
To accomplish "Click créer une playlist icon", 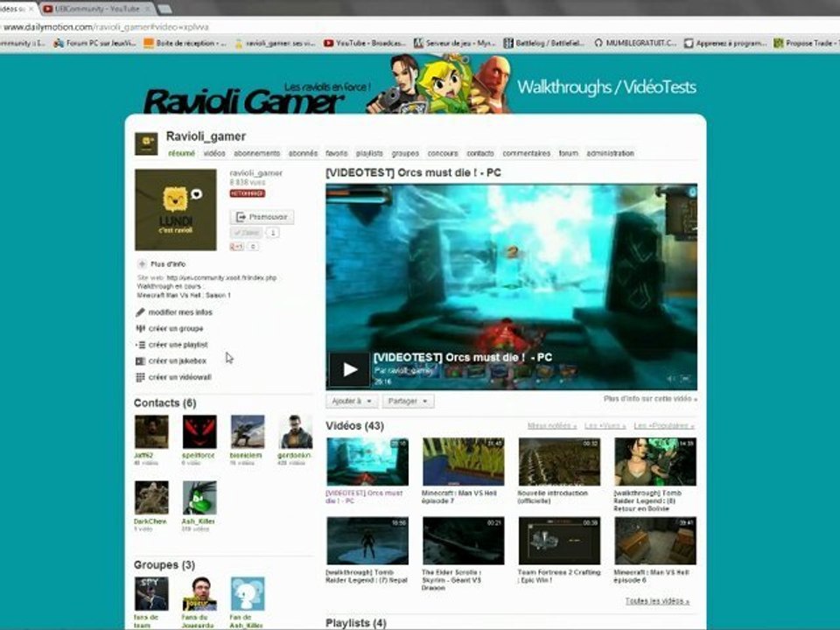I will 140,345.
